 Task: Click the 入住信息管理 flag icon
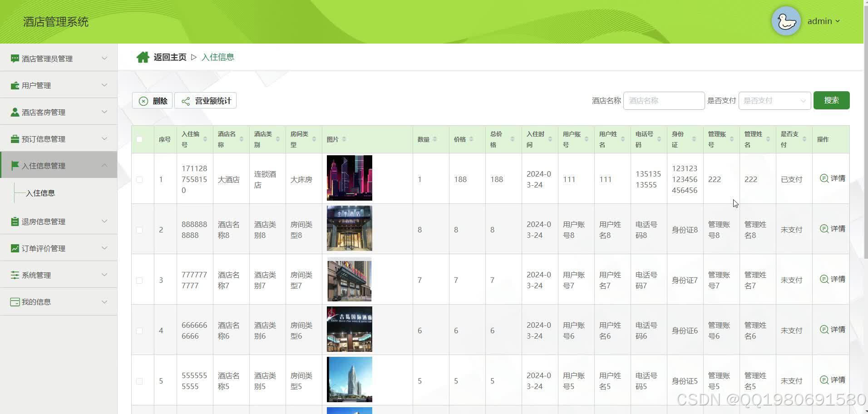[x=15, y=166]
